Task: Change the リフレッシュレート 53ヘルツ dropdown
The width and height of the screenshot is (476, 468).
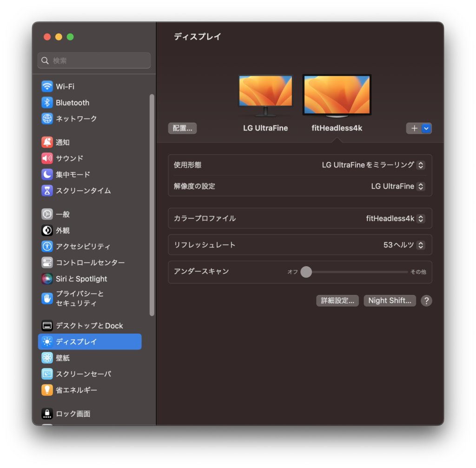Action: [420, 245]
